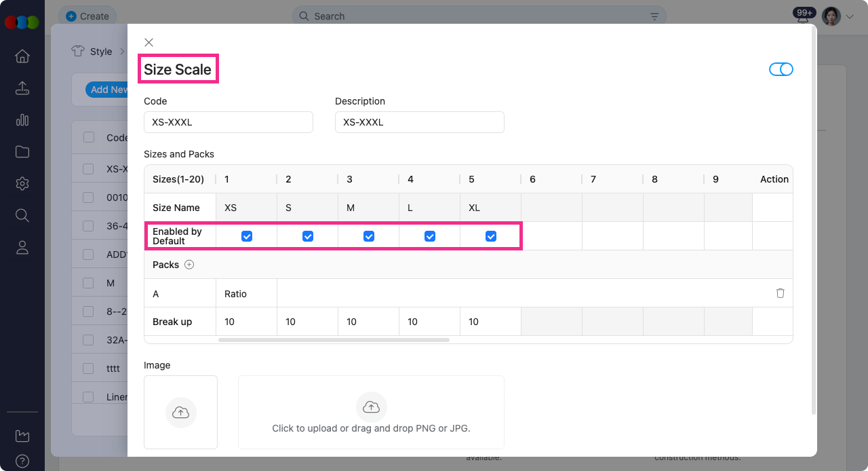Viewport: 868px width, 471px height.
Task: Click the Help question-mark icon
Action: tap(22, 461)
